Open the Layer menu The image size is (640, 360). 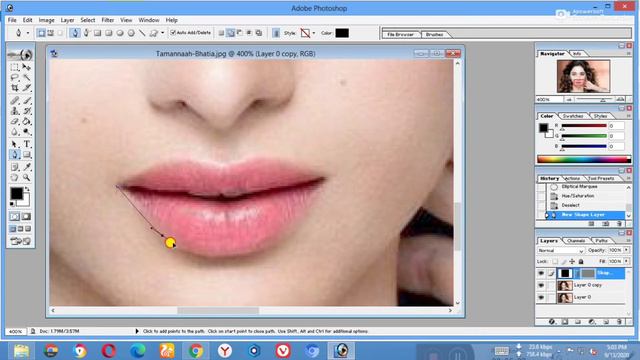coord(67,20)
